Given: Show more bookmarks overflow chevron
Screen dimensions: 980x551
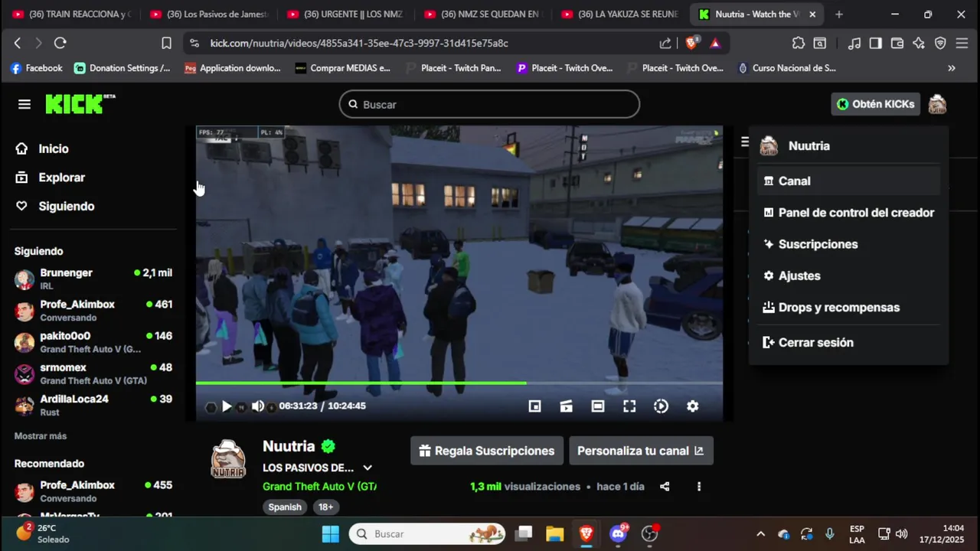Looking at the screenshot, I should point(952,68).
